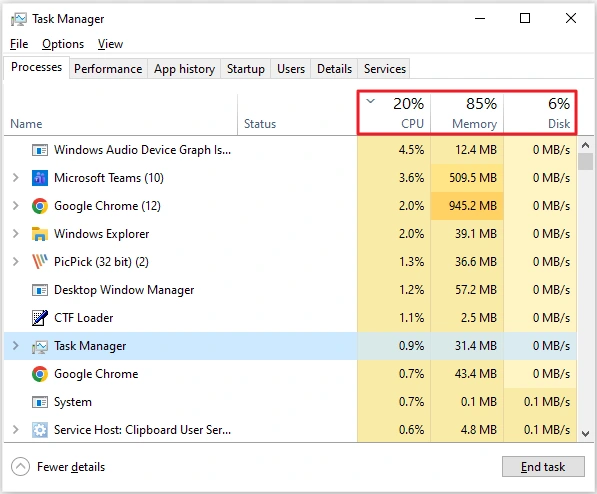Click the 4.8 MB memory cell
The height and width of the screenshot is (494, 597).
(467, 430)
